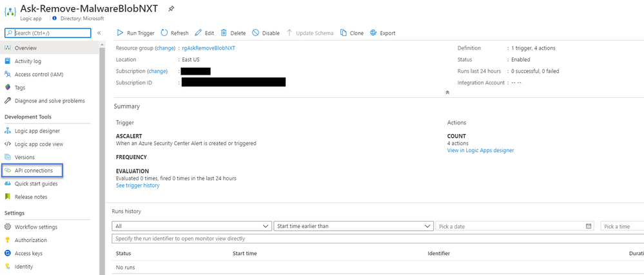Clone the logic app
The height and width of the screenshot is (275, 644).
(352, 33)
